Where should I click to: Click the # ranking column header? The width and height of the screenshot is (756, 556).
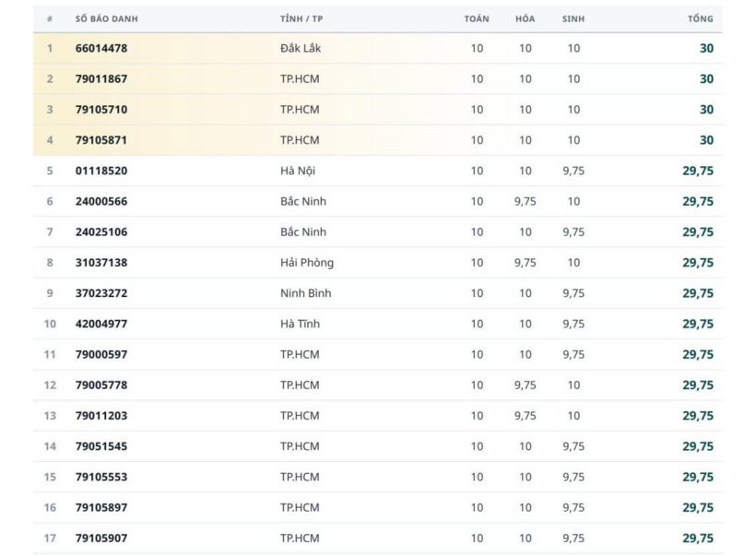(50, 18)
